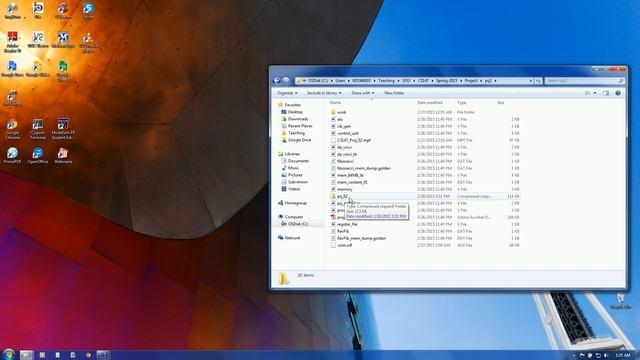The width and height of the screenshot is (640, 360).
Task: Open the Include in library dropdown
Action: tap(324, 93)
